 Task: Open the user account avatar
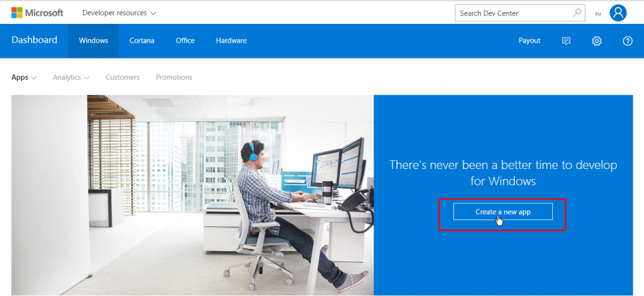click(x=618, y=13)
